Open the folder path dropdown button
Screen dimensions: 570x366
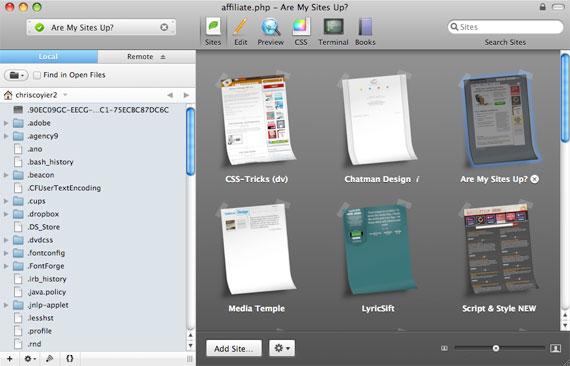click(16, 75)
